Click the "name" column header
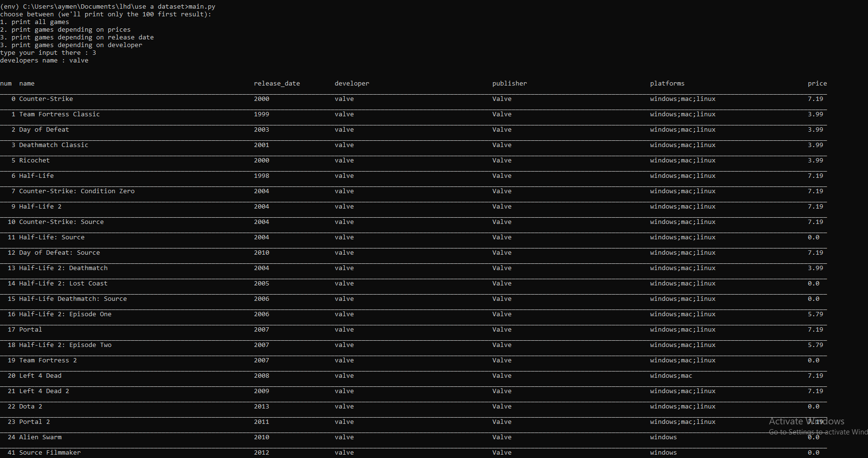This screenshot has width=868, height=458. coord(27,83)
